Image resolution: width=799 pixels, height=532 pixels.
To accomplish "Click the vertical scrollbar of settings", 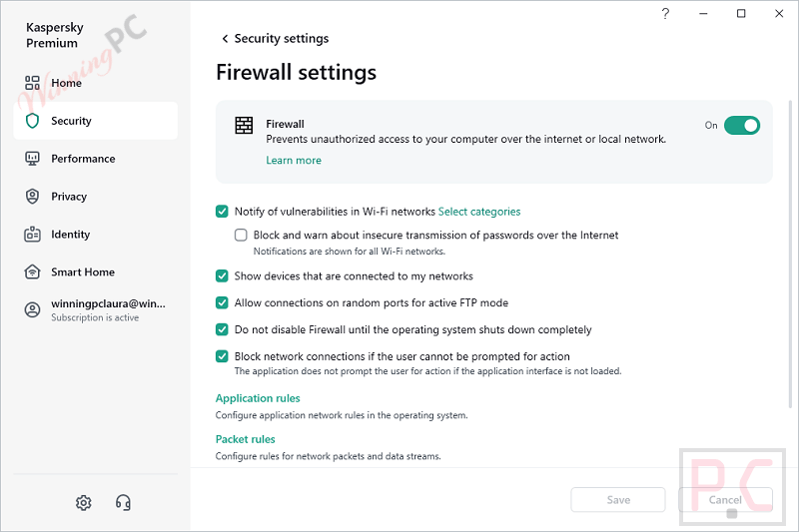I will point(790,255).
